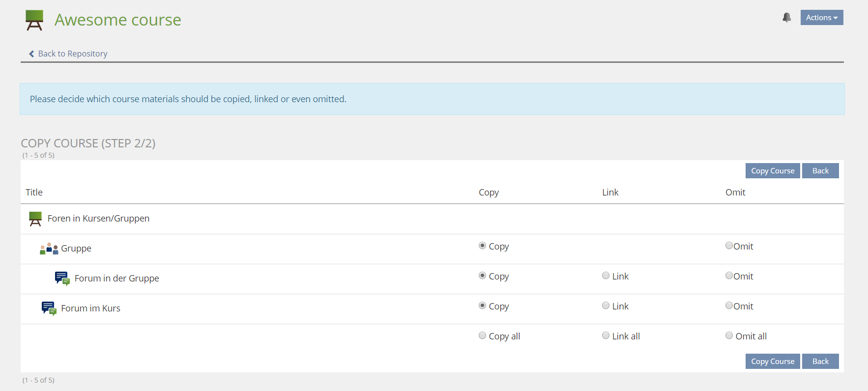Choose the Link all radio option

pos(606,335)
